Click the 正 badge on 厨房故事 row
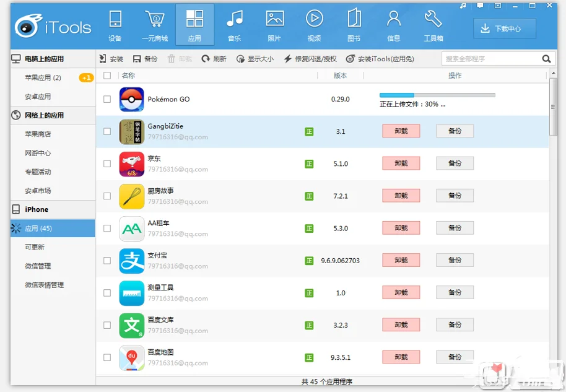This screenshot has height=392, width=566. click(309, 196)
